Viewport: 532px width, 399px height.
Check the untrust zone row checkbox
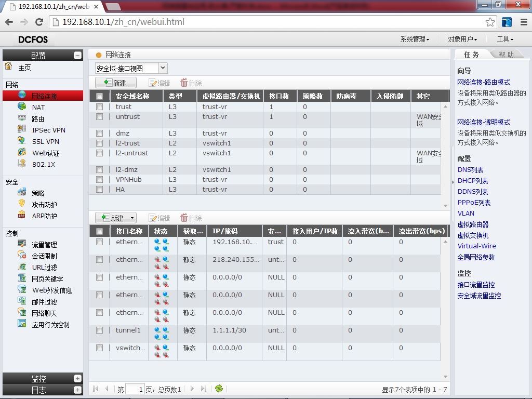coord(99,117)
